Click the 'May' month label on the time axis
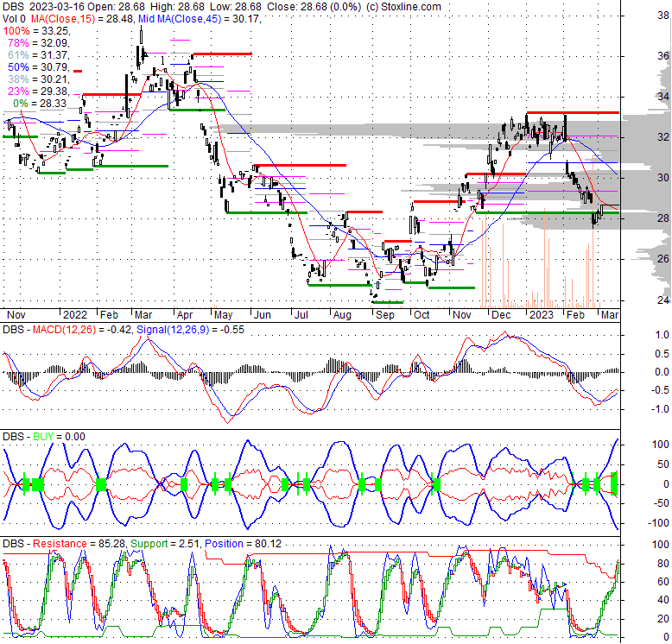 point(224,315)
